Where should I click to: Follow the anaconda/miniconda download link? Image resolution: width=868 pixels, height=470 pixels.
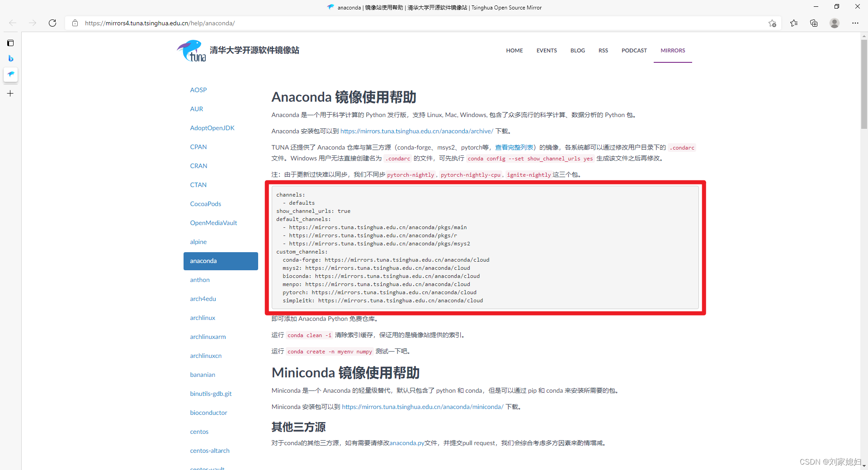click(423, 407)
